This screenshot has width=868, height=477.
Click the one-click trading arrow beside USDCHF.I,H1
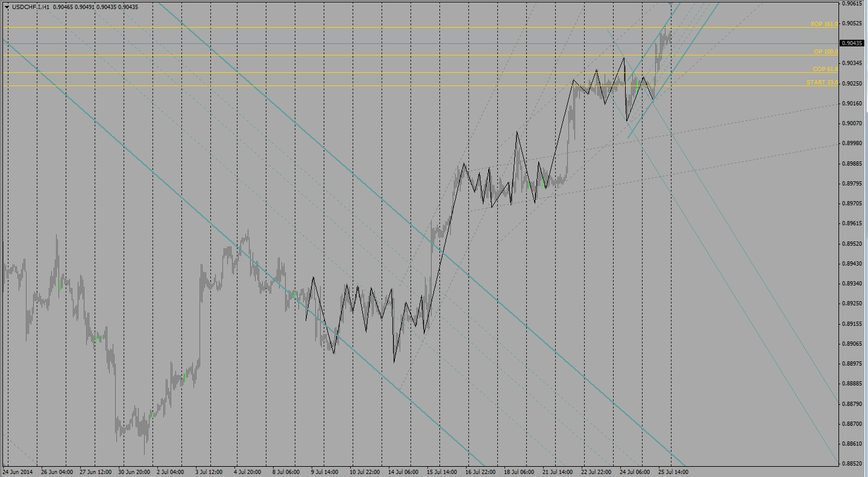(7, 7)
